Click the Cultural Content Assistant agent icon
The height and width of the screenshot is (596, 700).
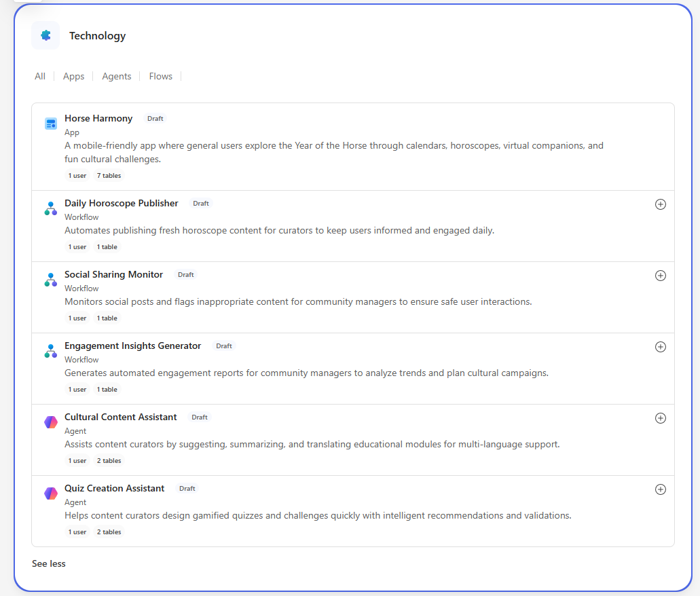coord(51,422)
